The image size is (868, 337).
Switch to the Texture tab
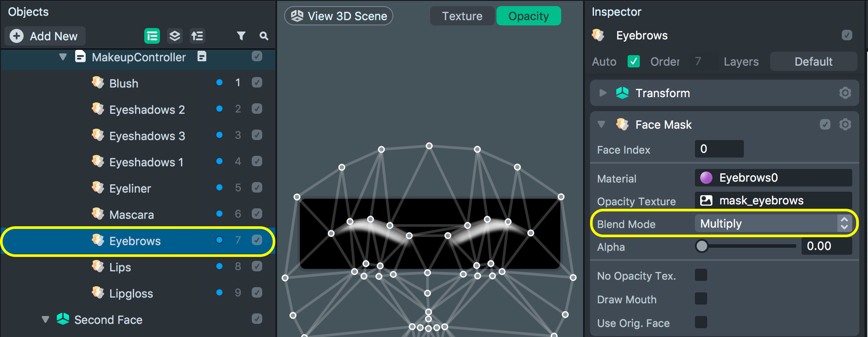(462, 16)
